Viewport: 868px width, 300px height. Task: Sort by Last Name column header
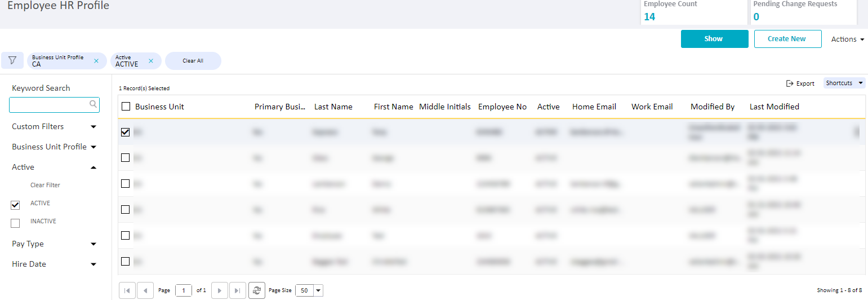point(333,107)
